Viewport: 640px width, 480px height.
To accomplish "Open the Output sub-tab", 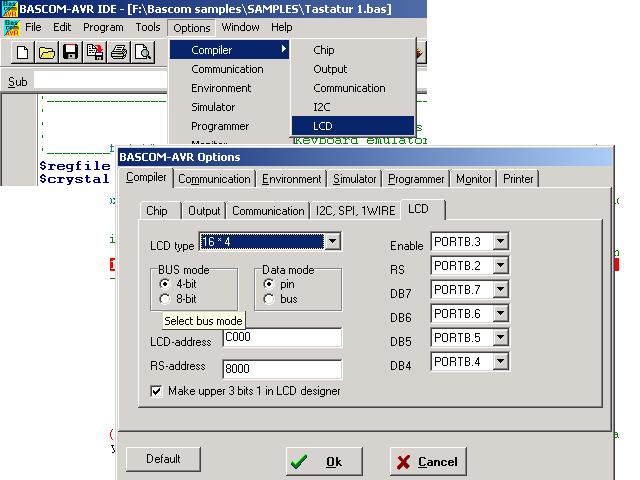I will 204,211.
